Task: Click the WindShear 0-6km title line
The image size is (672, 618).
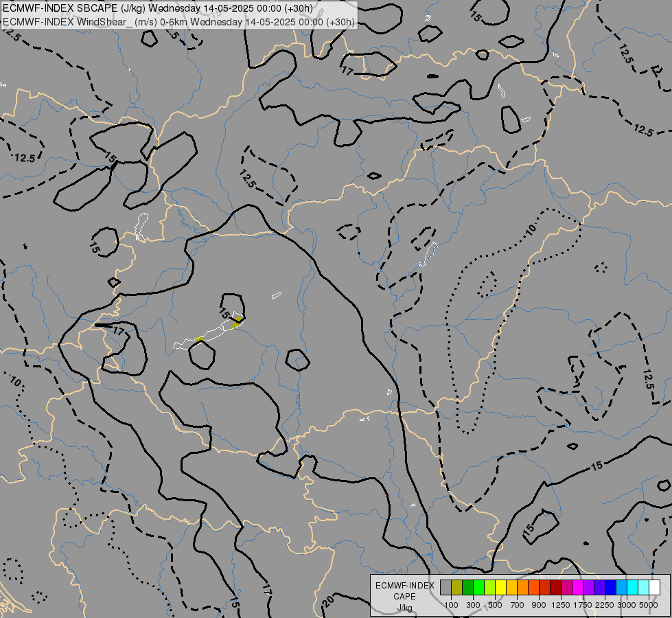Action: pos(178,22)
